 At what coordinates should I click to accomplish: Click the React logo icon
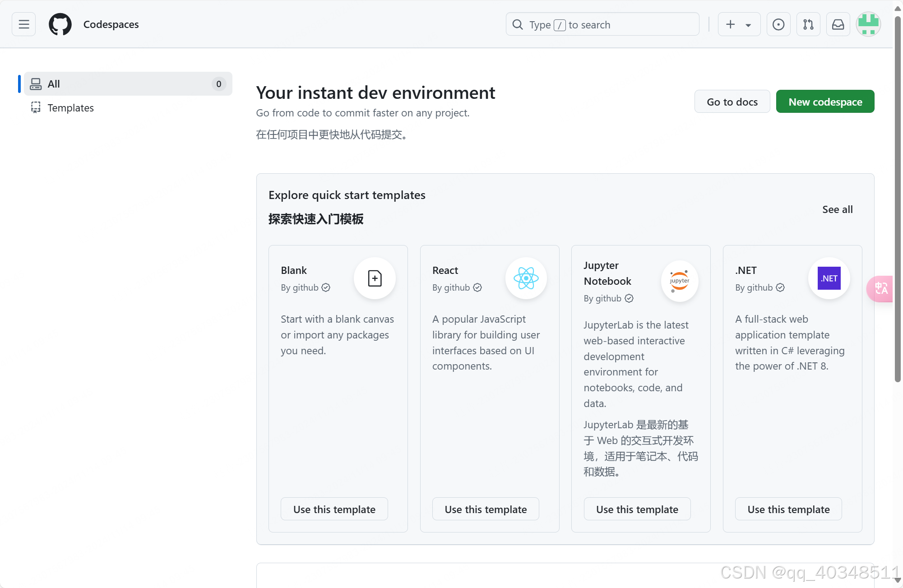tap(526, 278)
